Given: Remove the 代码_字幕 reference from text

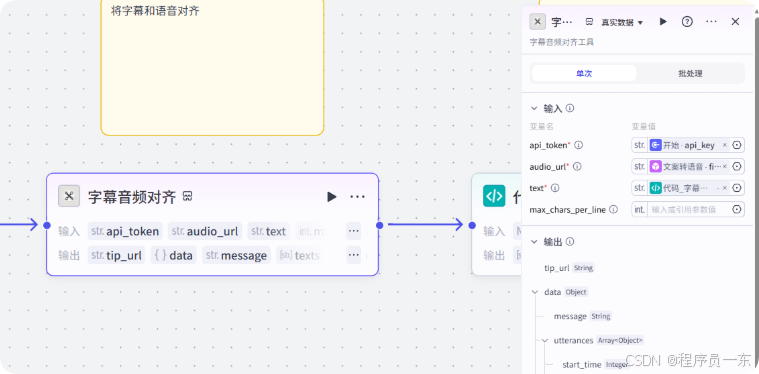Looking at the screenshot, I should click(725, 188).
